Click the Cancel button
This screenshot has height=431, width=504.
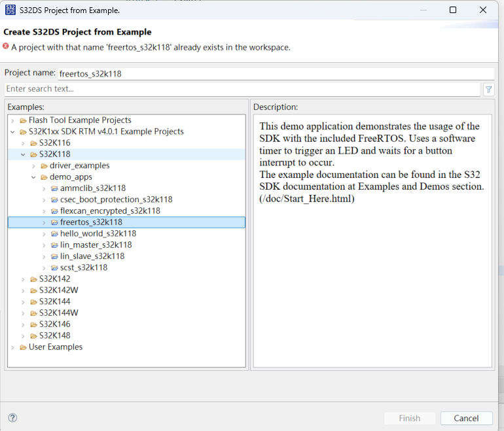click(x=466, y=418)
